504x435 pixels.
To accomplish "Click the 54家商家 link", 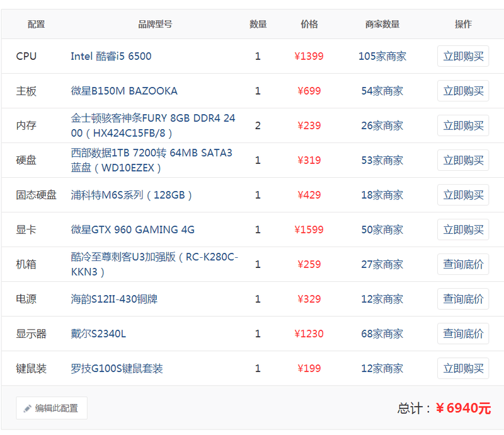I will pos(382,91).
